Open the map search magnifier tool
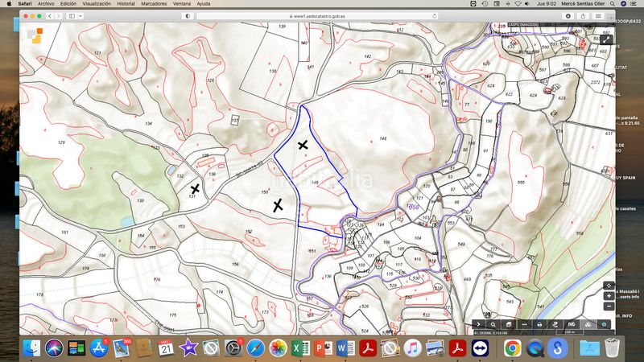The image size is (644, 362). (493, 324)
